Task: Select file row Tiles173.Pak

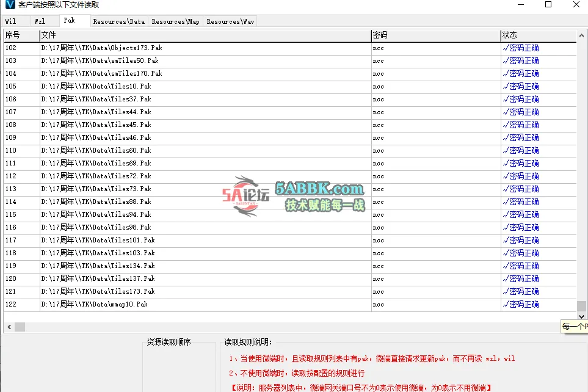Action: (290, 291)
